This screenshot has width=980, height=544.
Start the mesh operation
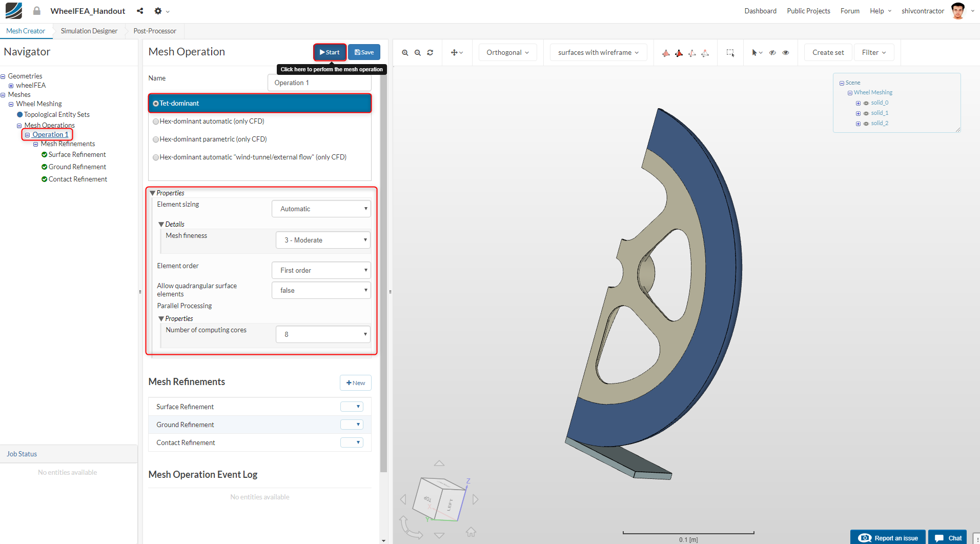330,52
